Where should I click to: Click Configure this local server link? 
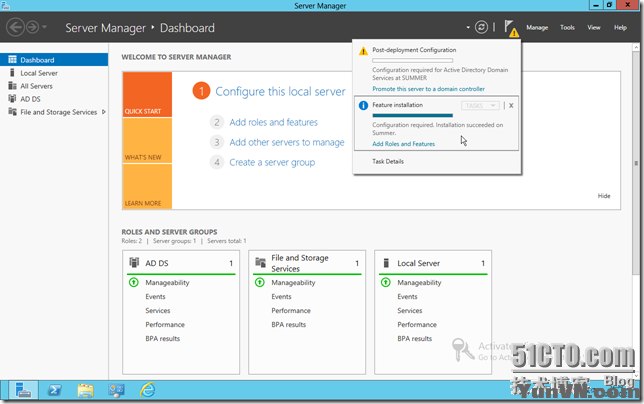(280, 91)
